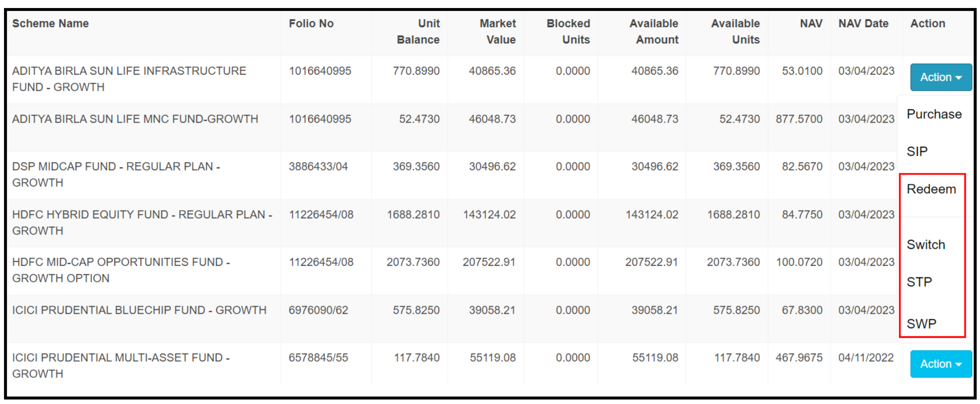Click the Folio No column header
The image size is (980, 404).
pos(311,23)
